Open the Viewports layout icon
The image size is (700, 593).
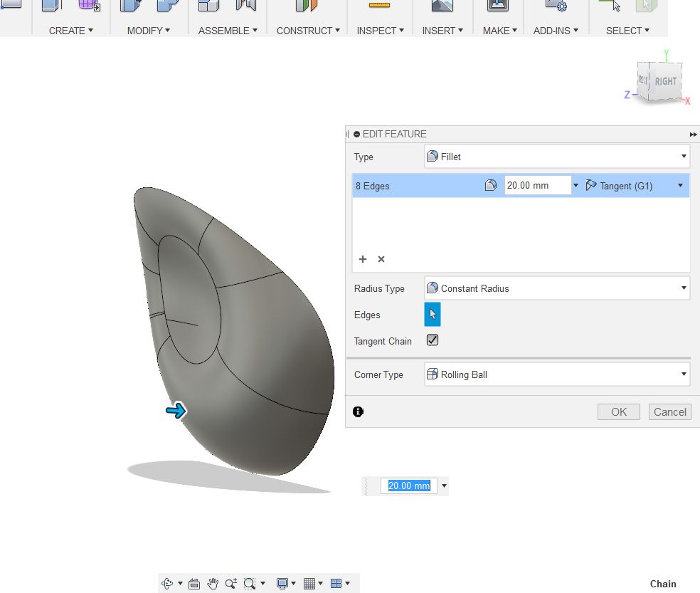click(336, 583)
